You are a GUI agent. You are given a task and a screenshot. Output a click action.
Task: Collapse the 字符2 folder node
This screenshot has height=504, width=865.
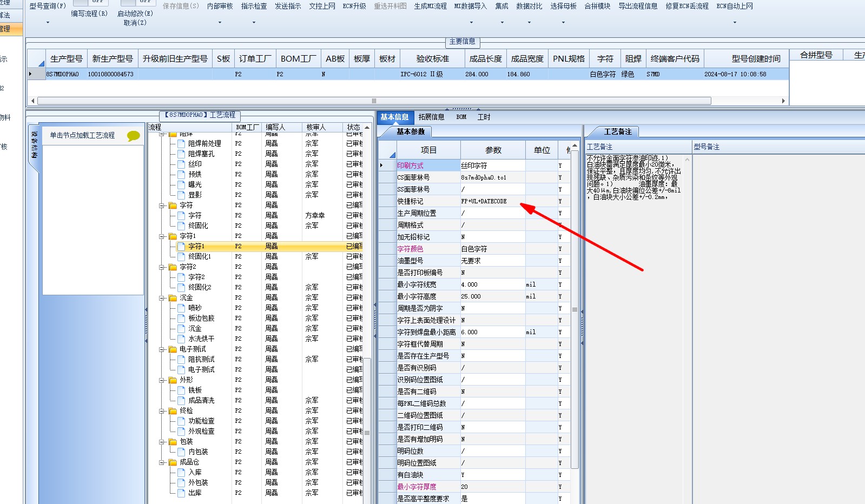coord(162,267)
